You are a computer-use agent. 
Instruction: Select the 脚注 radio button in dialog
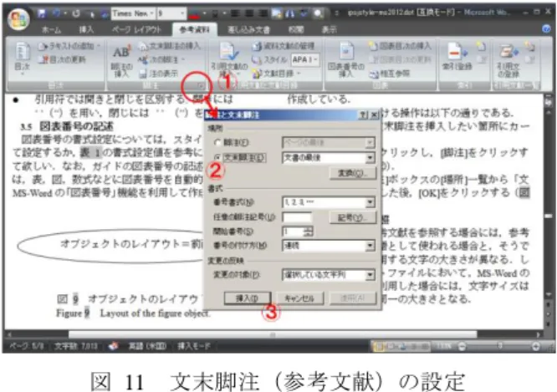(x=217, y=142)
